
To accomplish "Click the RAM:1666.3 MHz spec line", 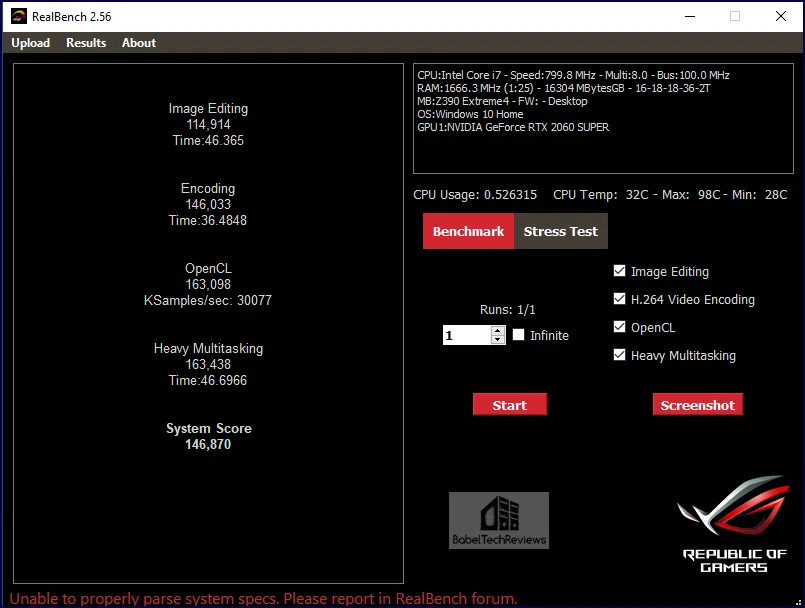I will (x=564, y=88).
